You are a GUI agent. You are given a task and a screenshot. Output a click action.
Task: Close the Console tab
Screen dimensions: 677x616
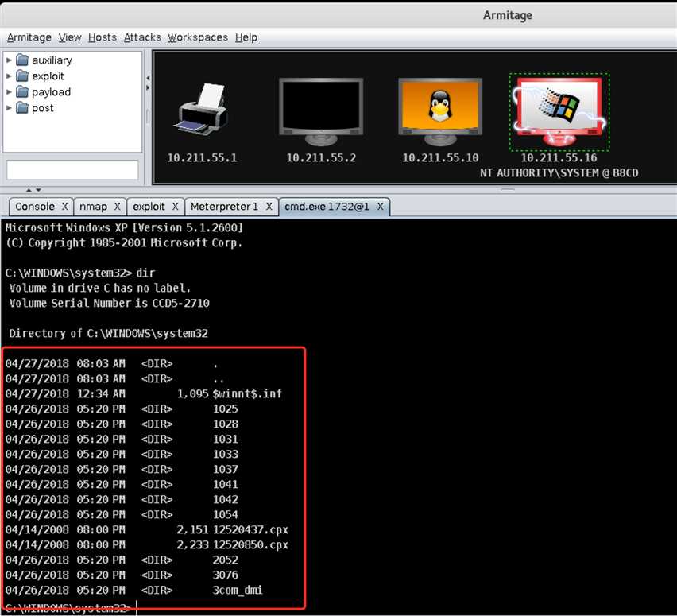(64, 207)
